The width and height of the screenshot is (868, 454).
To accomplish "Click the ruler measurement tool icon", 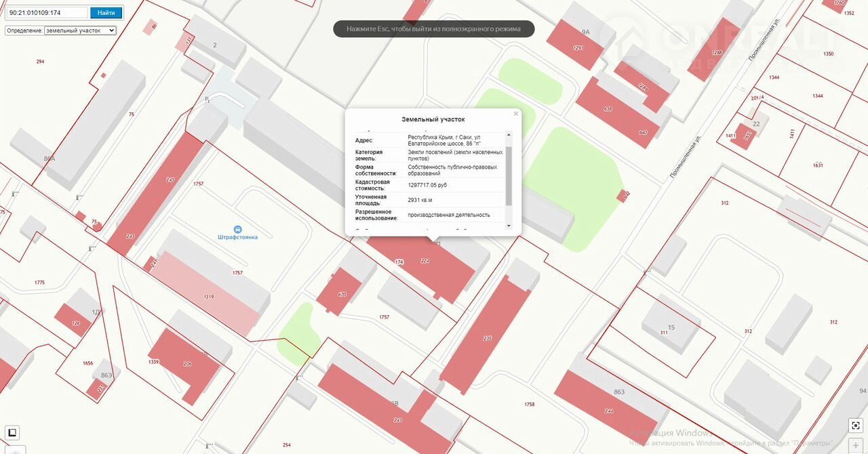I will 12,432.
